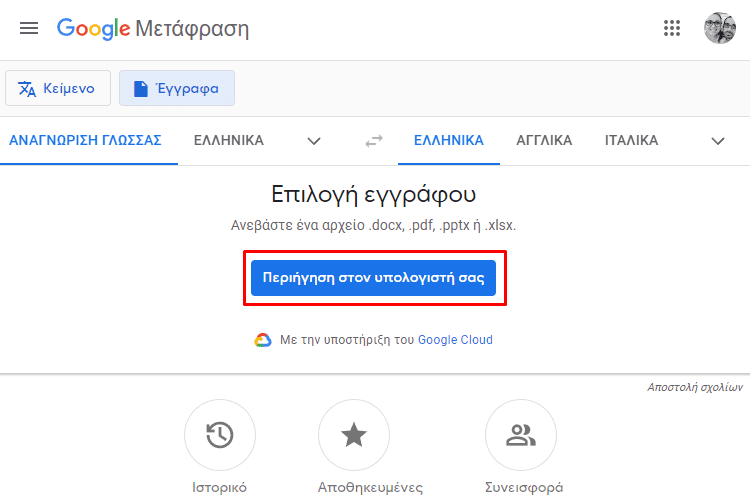Click the Google Cloud logo icon
The width and height of the screenshot is (750, 500).
pyautogui.click(x=263, y=340)
